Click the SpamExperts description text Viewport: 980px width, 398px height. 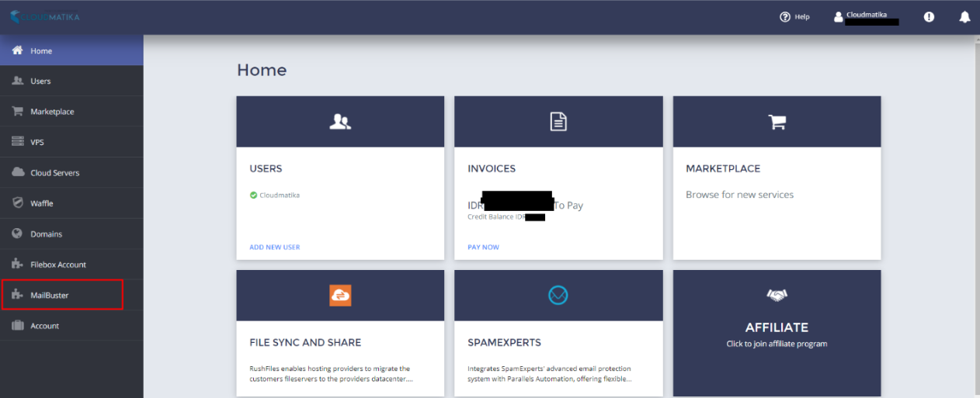[x=549, y=374]
